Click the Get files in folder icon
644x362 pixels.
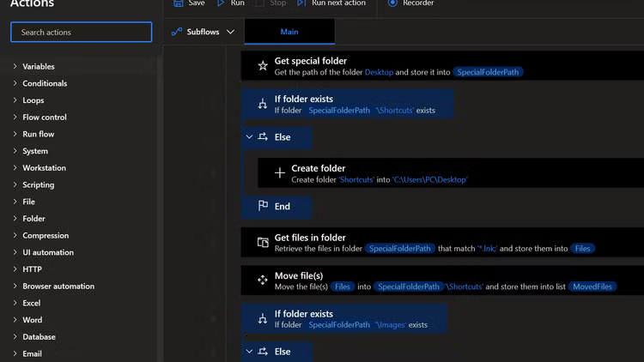(263, 243)
